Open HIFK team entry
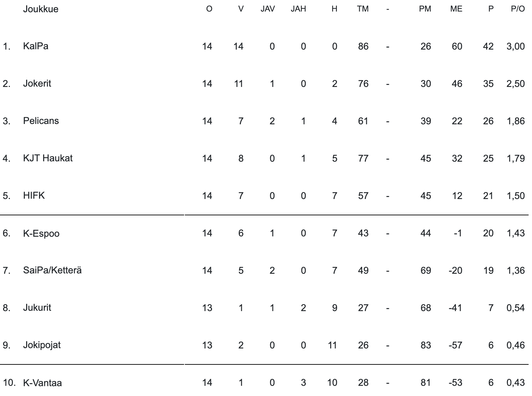 (34, 196)
